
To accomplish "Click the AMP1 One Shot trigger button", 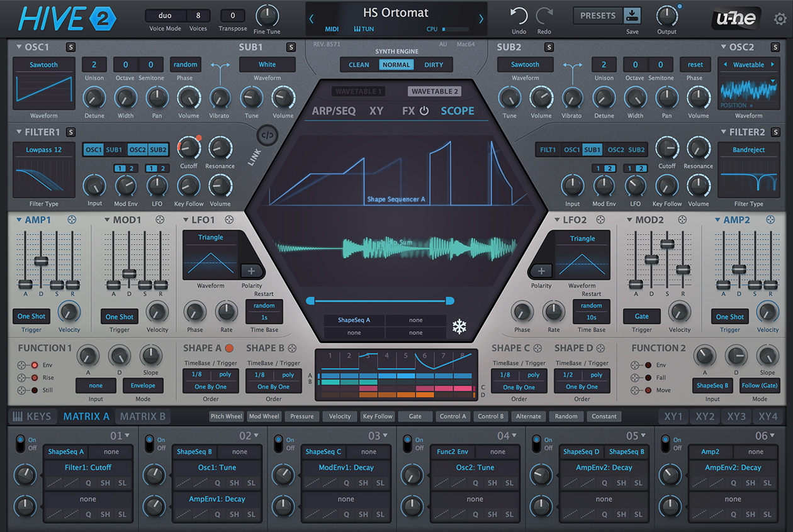I will coord(31,316).
